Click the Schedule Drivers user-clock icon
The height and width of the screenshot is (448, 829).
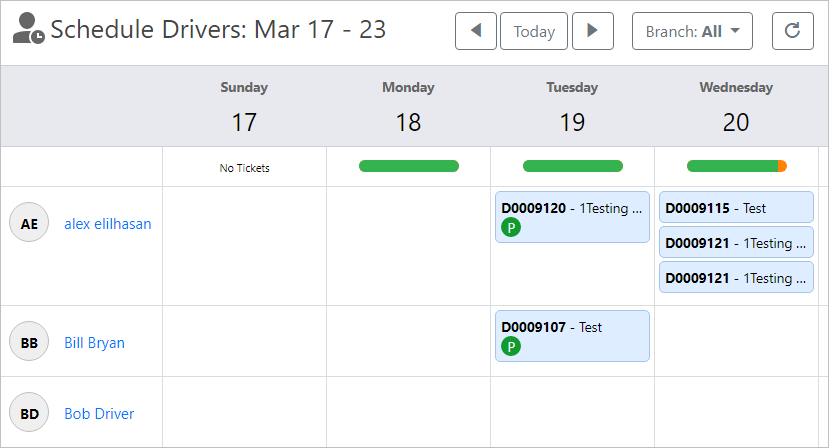pyautogui.click(x=28, y=29)
